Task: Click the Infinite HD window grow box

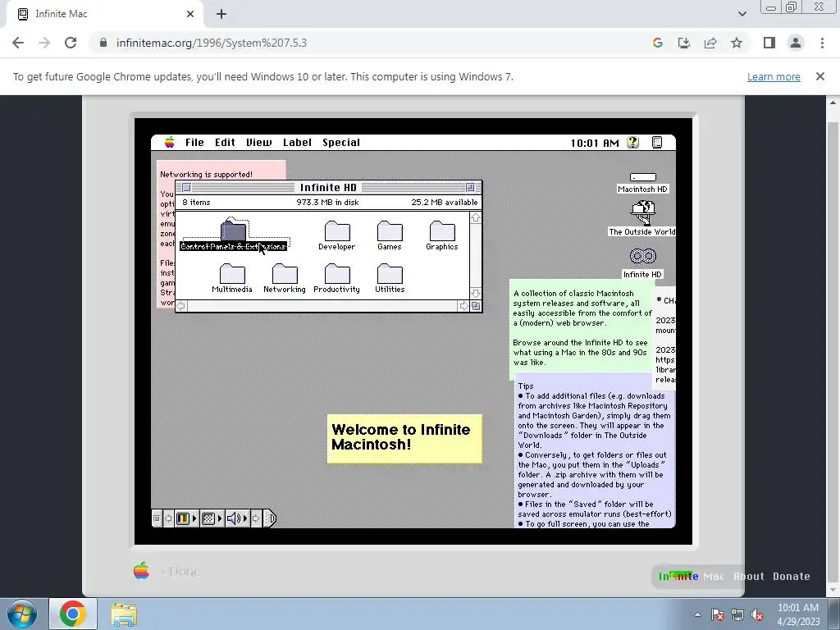Action: 476,306
